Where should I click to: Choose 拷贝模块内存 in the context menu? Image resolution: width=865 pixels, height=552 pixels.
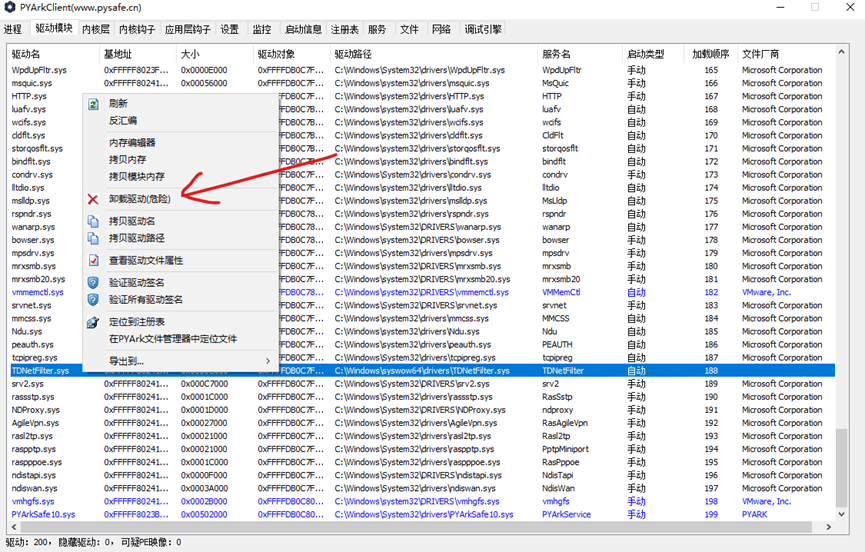pyautogui.click(x=136, y=176)
